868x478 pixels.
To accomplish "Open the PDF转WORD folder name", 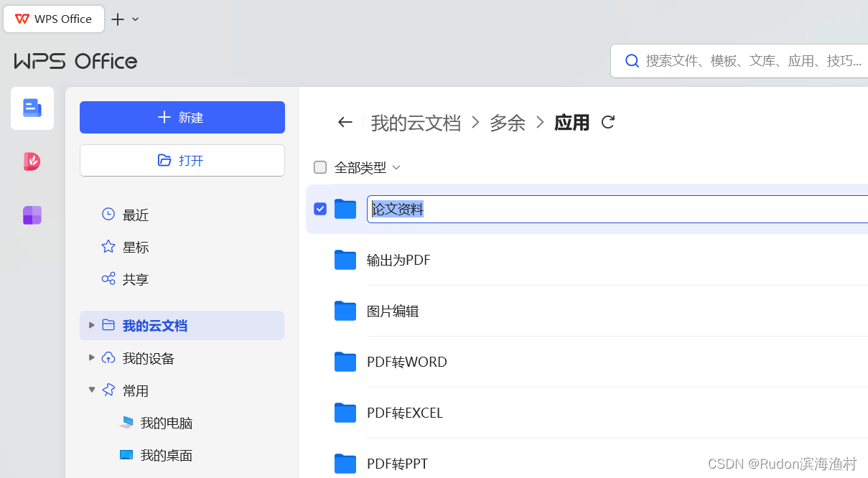I will tap(407, 362).
